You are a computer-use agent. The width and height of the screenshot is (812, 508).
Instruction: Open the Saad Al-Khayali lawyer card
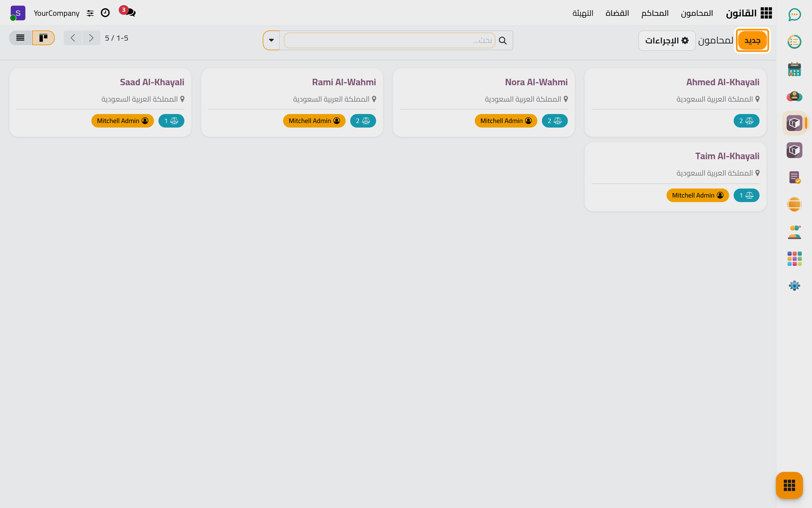pos(100,102)
